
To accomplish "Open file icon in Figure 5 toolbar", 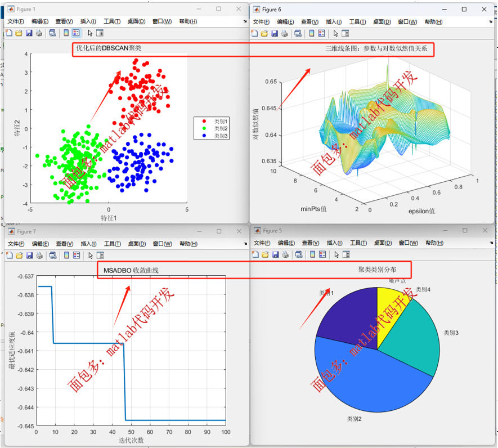I will pos(265,254).
